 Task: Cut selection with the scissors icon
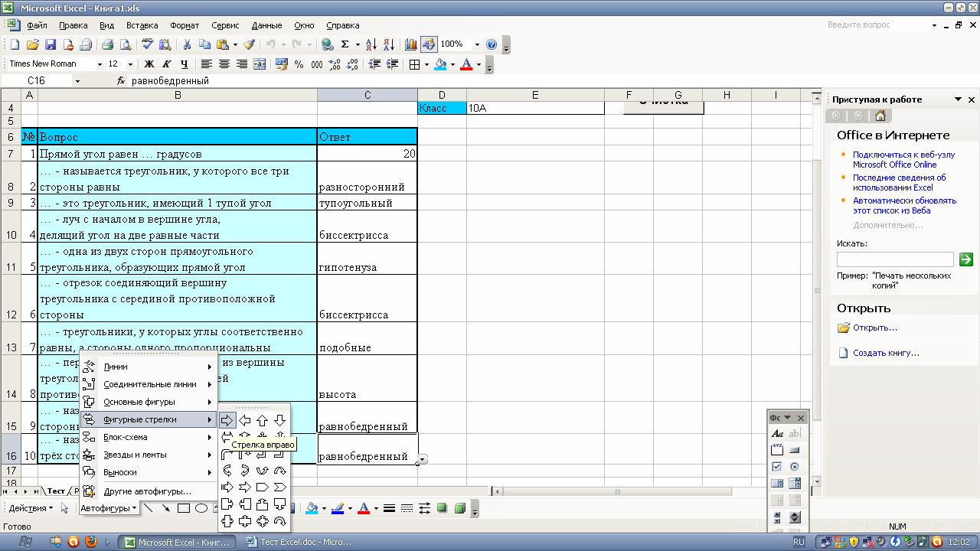pyautogui.click(x=186, y=44)
